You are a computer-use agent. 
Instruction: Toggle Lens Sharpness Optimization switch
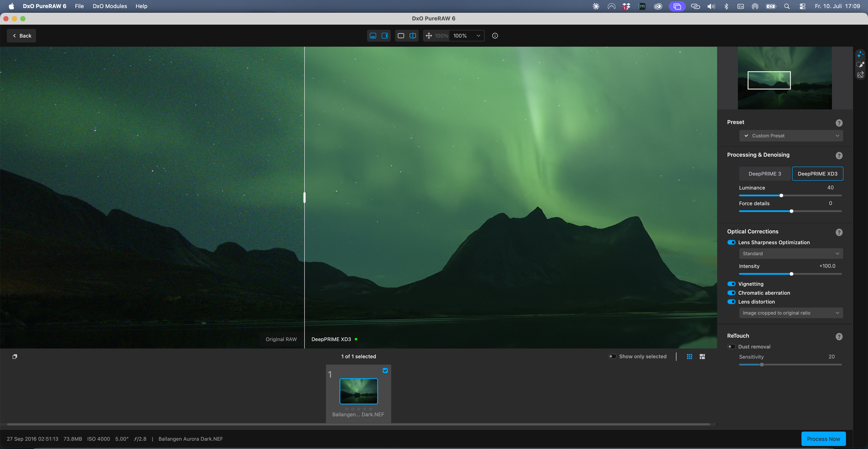pos(731,242)
